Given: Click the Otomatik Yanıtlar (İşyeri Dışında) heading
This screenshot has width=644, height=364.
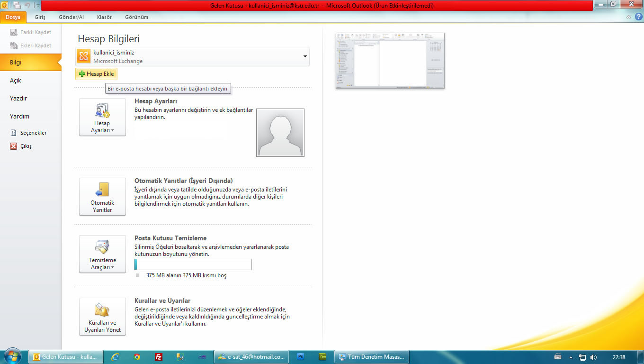Looking at the screenshot, I should [x=184, y=181].
